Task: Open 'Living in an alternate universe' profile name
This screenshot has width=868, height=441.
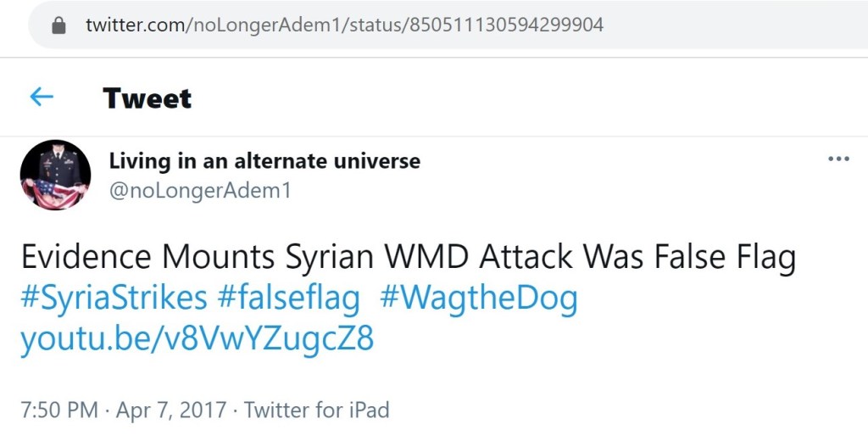Action: click(264, 160)
